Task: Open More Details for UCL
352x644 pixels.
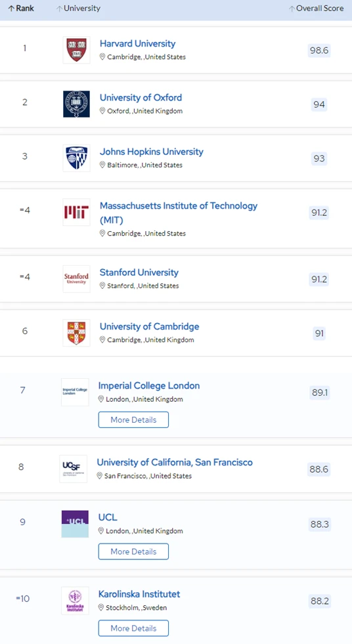Action: click(x=133, y=551)
